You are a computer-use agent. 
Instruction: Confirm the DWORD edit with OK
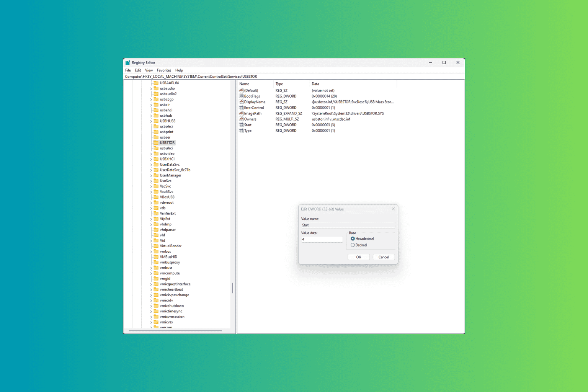(x=359, y=257)
